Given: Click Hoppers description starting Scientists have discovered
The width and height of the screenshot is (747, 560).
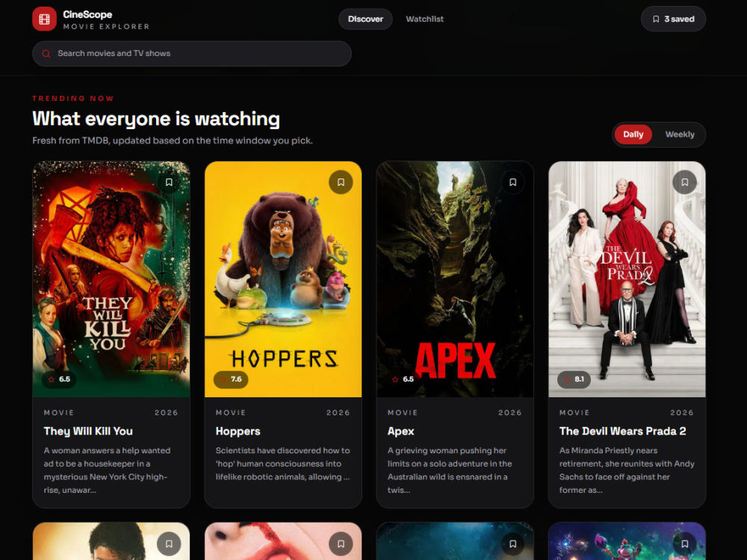Looking at the screenshot, I should [x=283, y=464].
